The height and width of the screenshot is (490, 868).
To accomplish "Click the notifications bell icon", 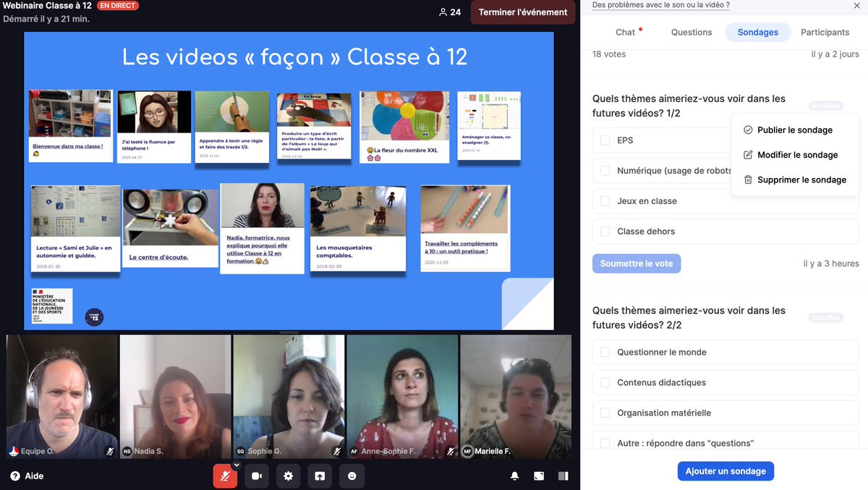I will tap(515, 476).
